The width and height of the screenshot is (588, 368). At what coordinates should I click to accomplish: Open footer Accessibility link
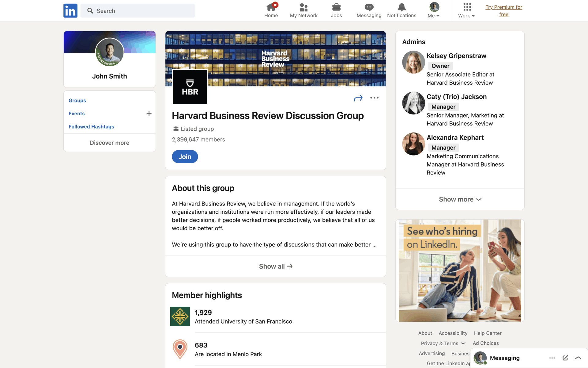[453, 333]
